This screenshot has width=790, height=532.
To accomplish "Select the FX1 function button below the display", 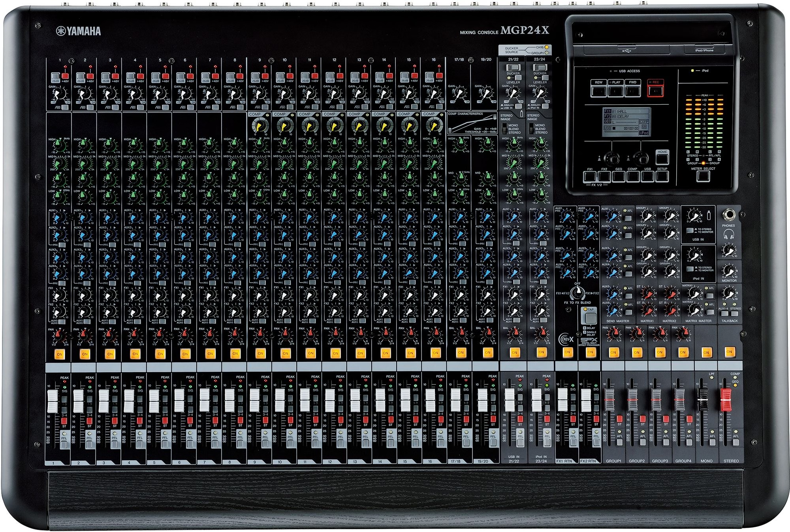I will (x=590, y=177).
